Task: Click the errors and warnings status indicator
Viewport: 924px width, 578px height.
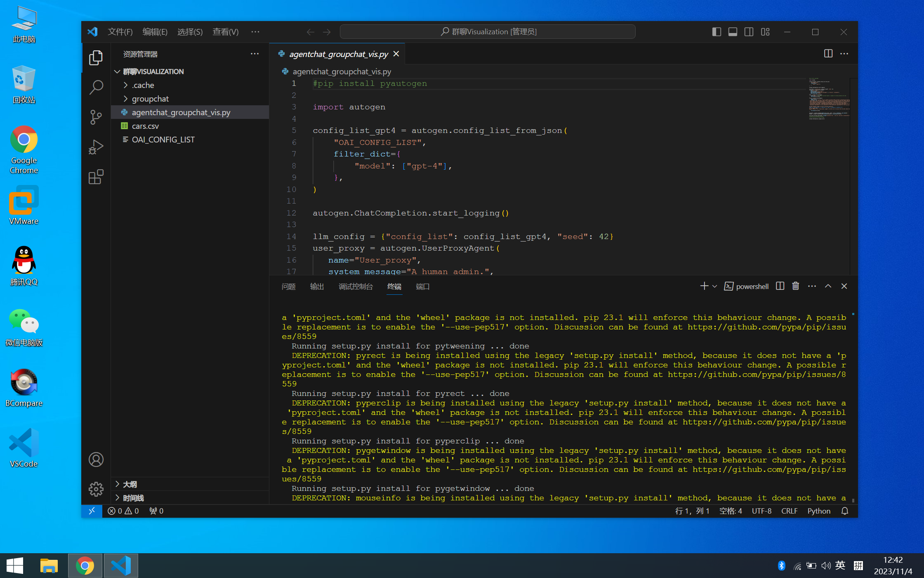Action: [x=123, y=511]
